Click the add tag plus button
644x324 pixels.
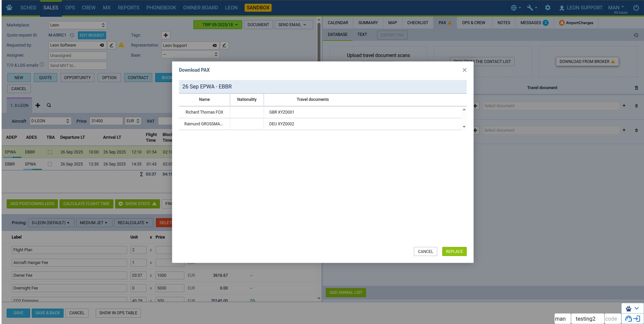click(166, 35)
